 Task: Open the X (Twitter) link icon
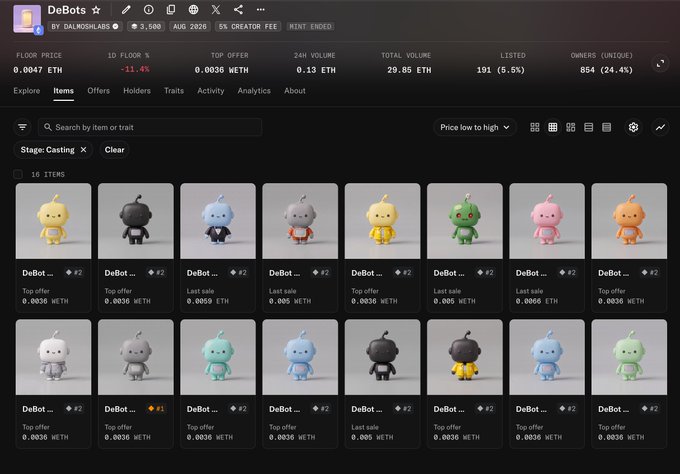[x=216, y=10]
